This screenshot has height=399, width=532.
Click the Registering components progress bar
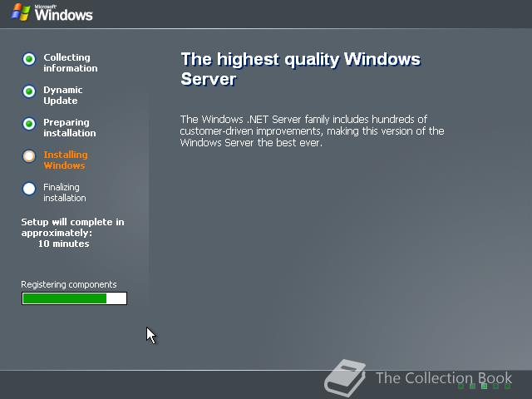click(74, 298)
